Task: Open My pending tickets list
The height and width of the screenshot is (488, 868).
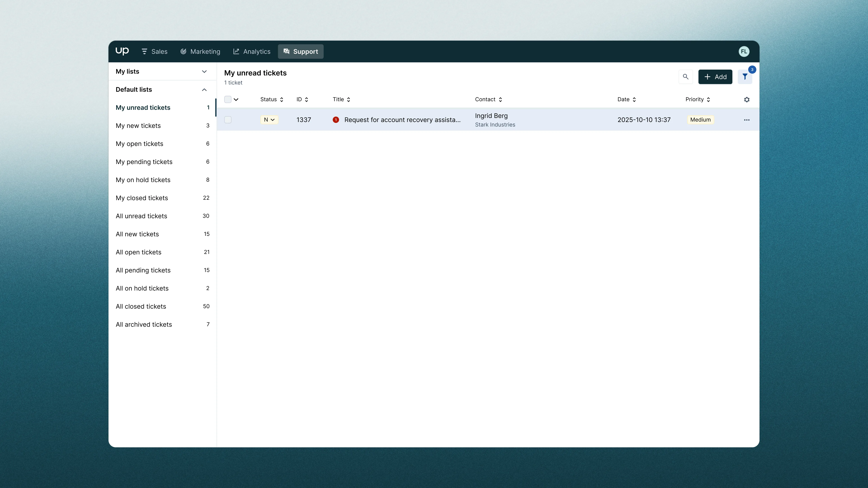Action: coord(162,162)
